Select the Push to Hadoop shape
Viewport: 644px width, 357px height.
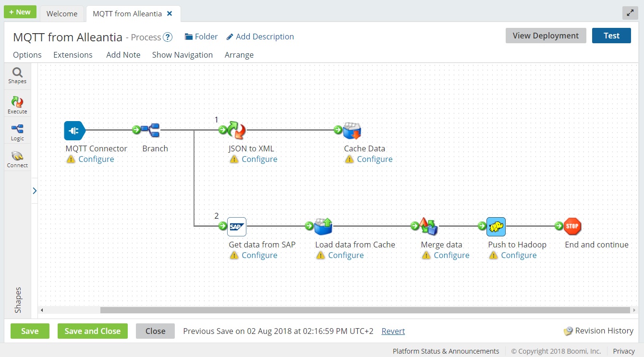496,226
